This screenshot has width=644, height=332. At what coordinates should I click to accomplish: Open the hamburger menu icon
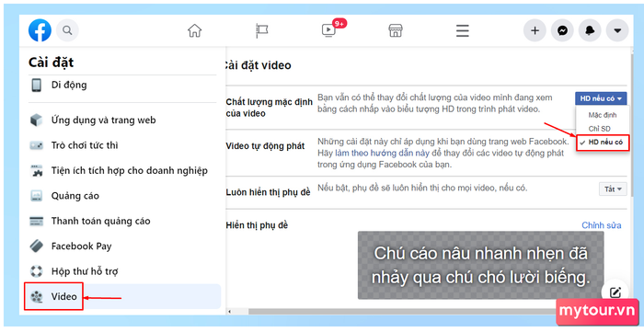coord(463,30)
